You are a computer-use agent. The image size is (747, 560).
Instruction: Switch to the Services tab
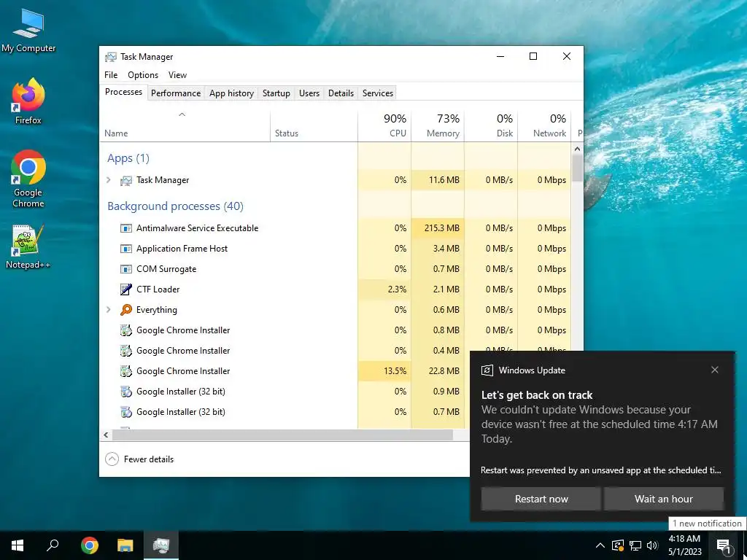click(378, 93)
